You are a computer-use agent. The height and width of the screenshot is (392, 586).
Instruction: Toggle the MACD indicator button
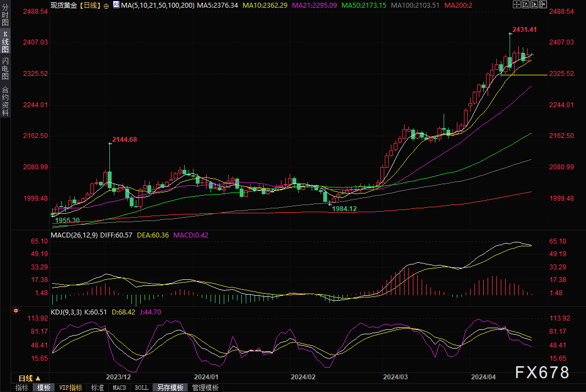(x=119, y=388)
